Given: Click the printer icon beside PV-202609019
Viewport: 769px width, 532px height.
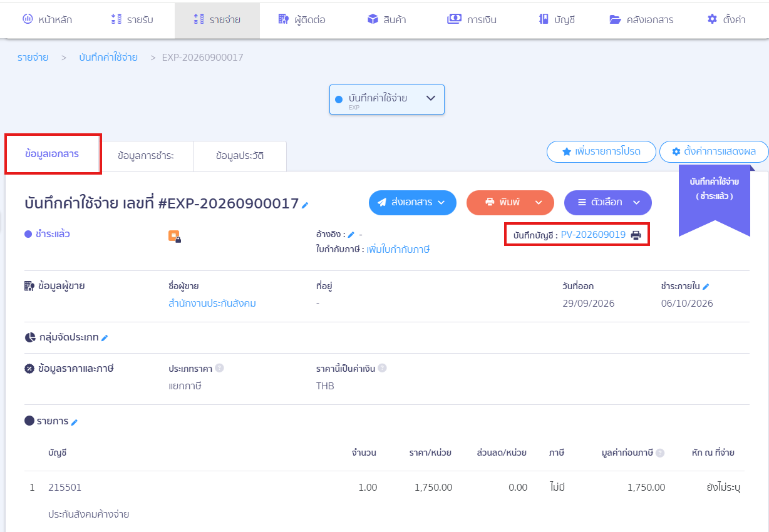Looking at the screenshot, I should pyautogui.click(x=636, y=235).
